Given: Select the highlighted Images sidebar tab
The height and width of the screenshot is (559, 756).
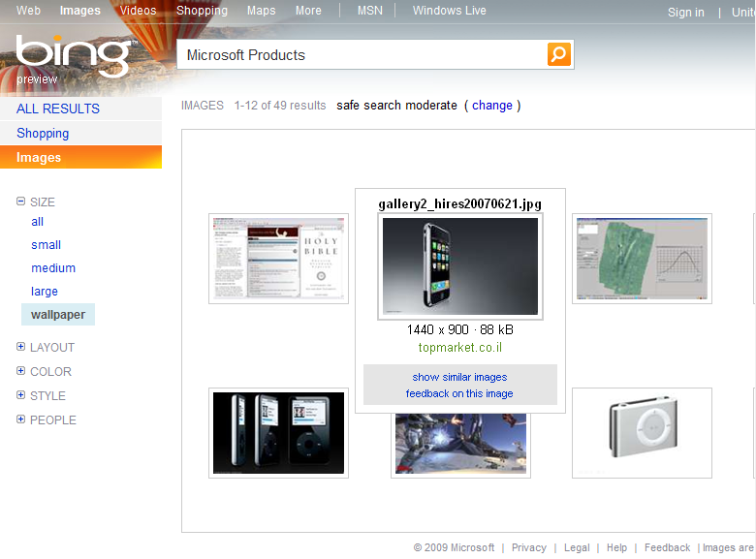Looking at the screenshot, I should 80,157.
